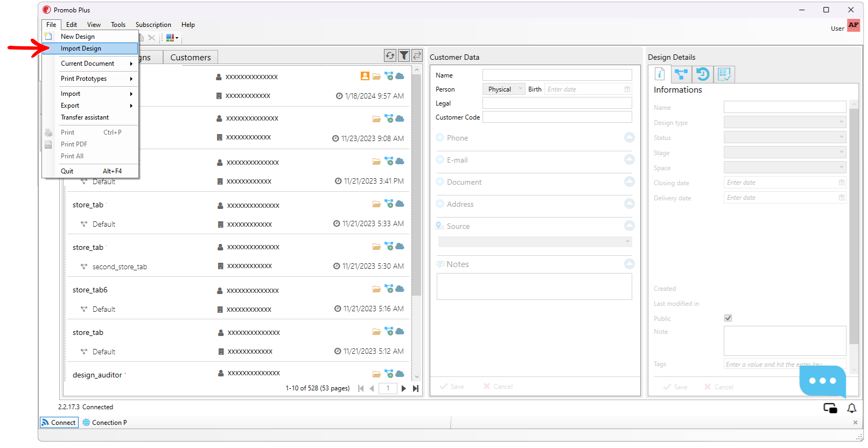Click orange customer icon on 1/18/2024 row
Image resolution: width=868 pixels, height=448 pixels.
coord(365,76)
